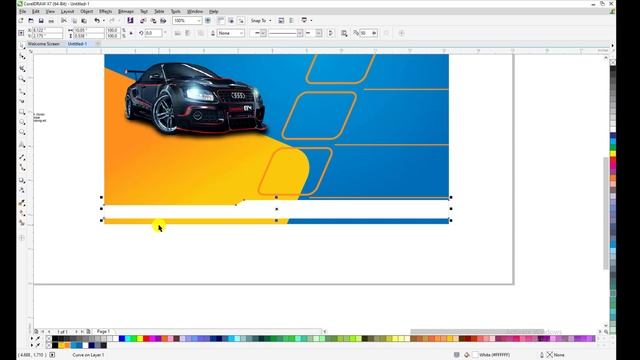The height and width of the screenshot is (360, 640).
Task: Select the Artistic Media tool
Action: tap(22, 101)
